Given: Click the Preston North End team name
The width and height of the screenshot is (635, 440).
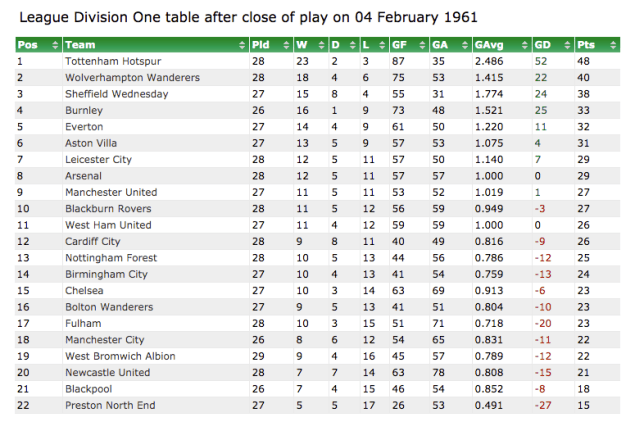Looking at the screenshot, I should click(x=108, y=404).
